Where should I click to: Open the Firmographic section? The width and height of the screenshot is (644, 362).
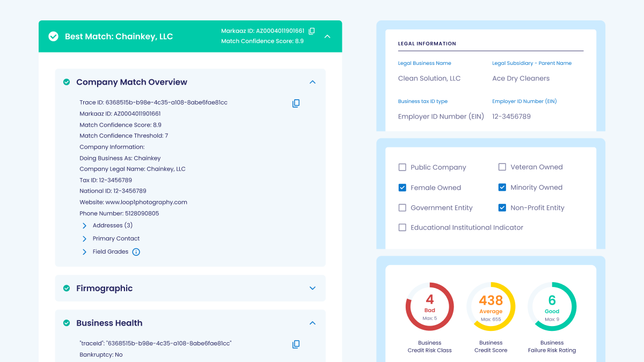(312, 288)
